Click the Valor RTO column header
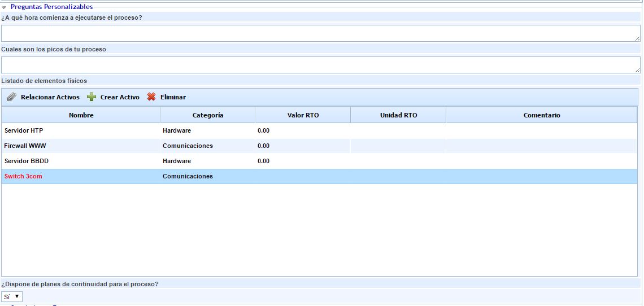This screenshot has width=644, height=306. (x=303, y=115)
